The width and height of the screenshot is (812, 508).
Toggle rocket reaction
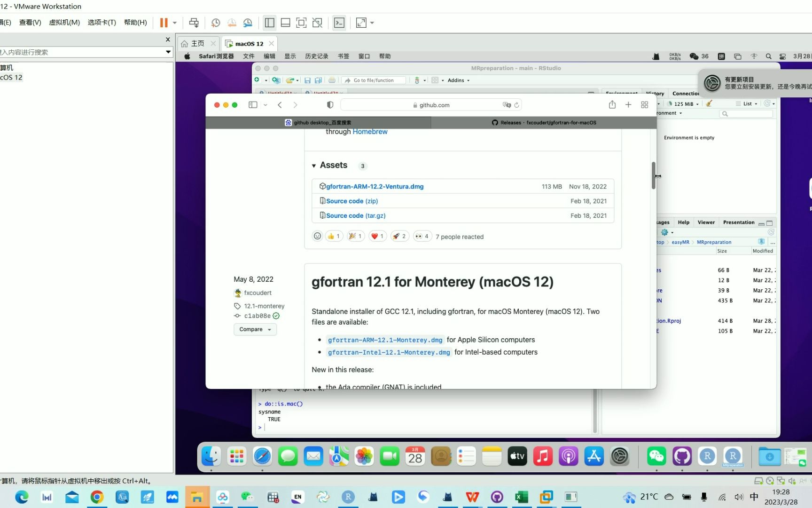399,236
